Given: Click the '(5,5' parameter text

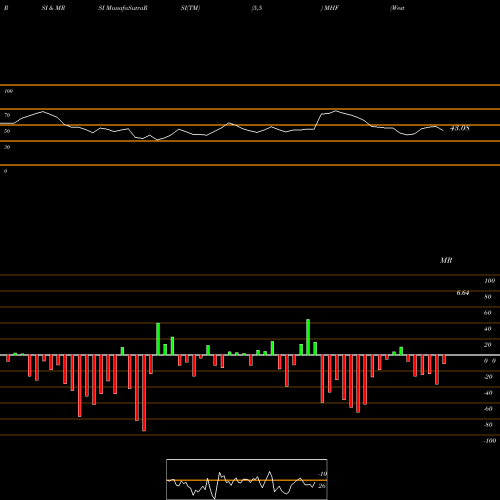Looking at the screenshot, I should point(257,8).
